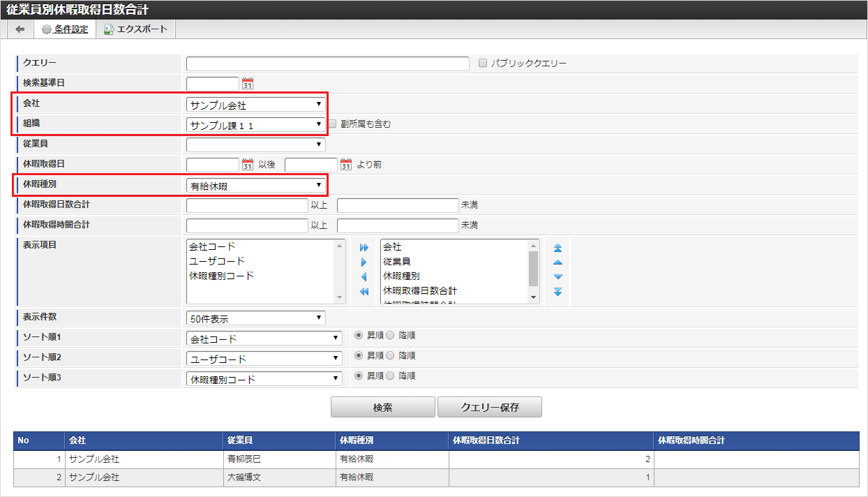This screenshot has height=497, width=868.
Task: Click the クエリー保存 button
Action: pyautogui.click(x=490, y=407)
